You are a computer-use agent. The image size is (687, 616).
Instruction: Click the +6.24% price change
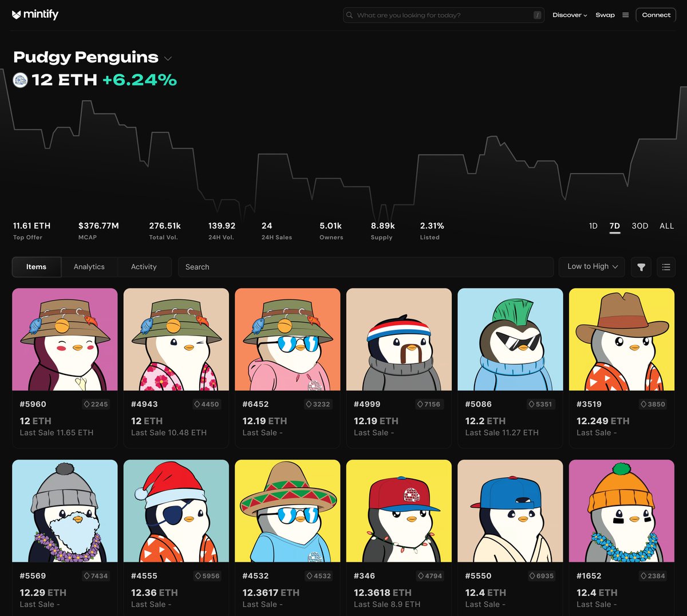pyautogui.click(x=140, y=80)
